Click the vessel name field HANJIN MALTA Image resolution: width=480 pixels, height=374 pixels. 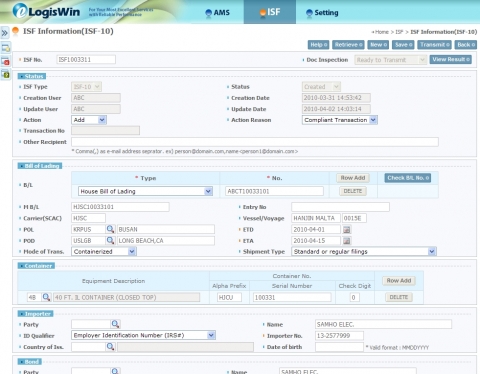(x=316, y=218)
